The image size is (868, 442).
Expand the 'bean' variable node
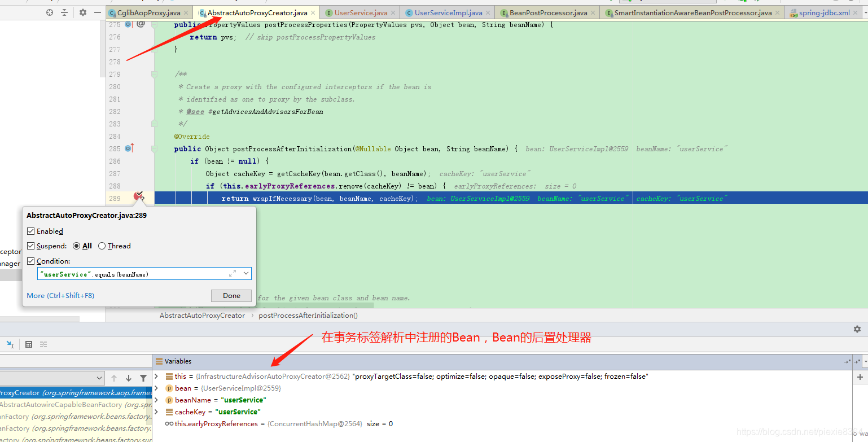(x=156, y=388)
